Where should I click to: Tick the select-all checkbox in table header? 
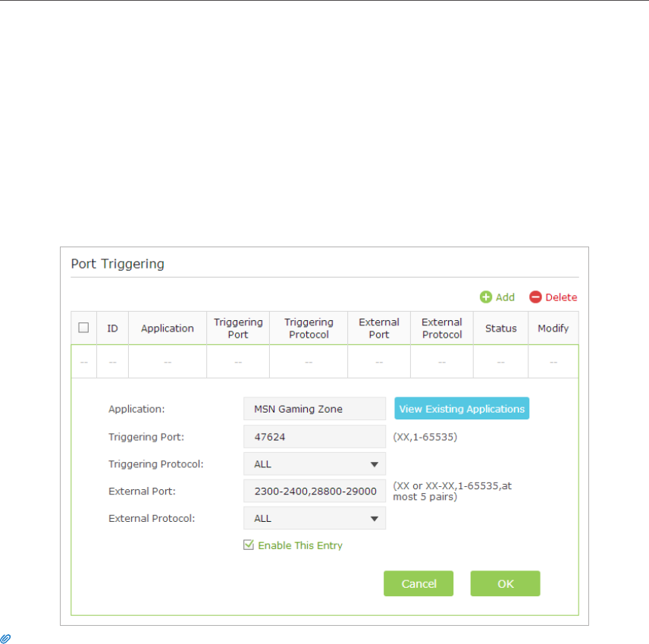[83, 328]
